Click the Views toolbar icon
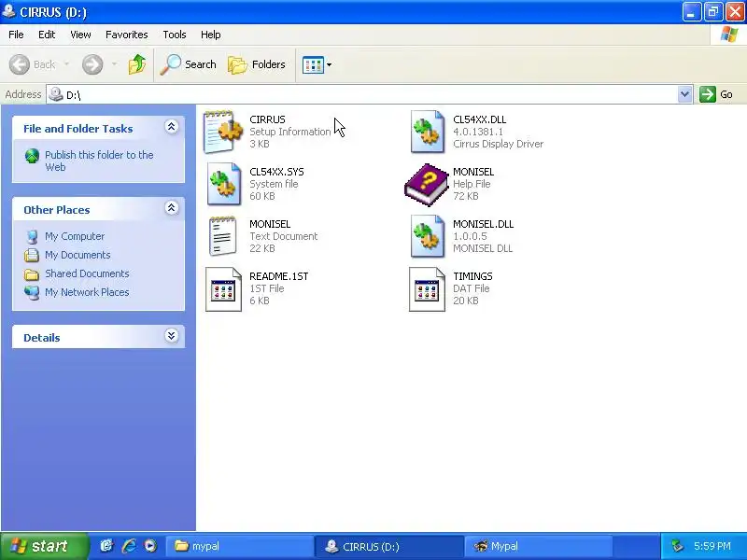The width and height of the screenshot is (747, 560). tap(313, 64)
